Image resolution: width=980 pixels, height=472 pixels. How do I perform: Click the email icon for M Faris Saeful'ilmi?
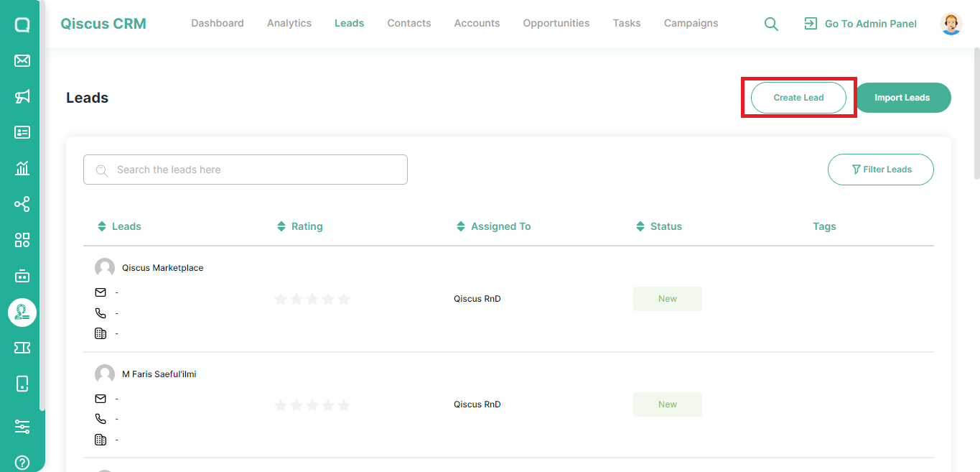(x=101, y=399)
